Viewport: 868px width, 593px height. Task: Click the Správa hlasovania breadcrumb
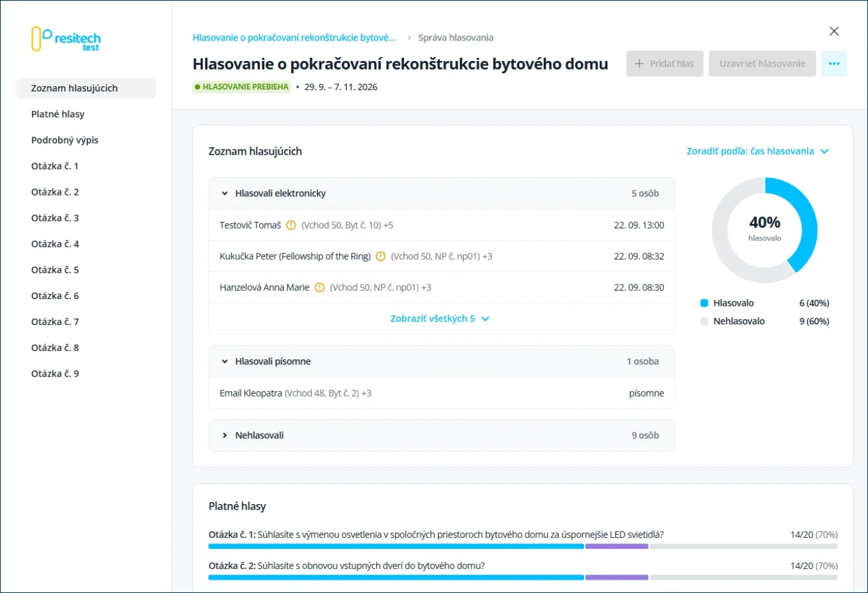coord(456,37)
